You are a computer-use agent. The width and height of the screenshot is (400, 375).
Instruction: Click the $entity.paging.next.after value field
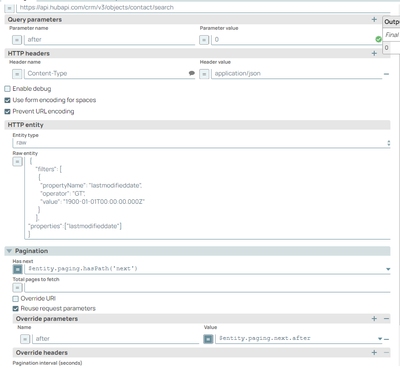click(x=299, y=339)
